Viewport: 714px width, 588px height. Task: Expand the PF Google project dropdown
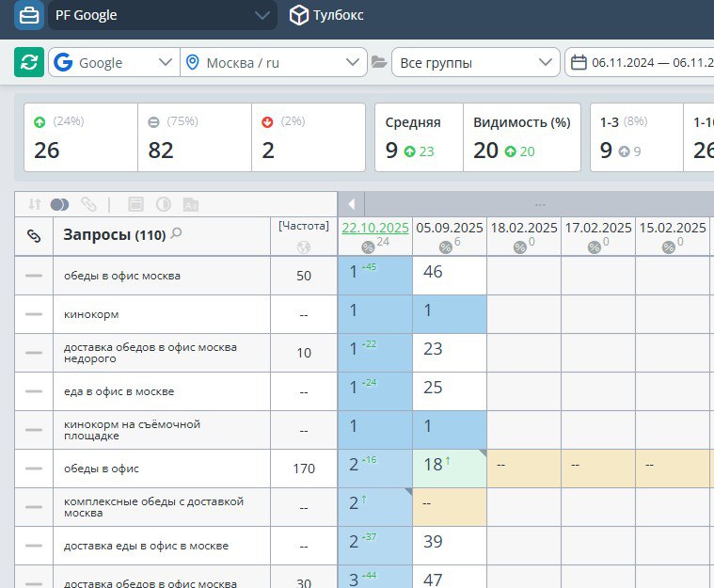[x=262, y=15]
